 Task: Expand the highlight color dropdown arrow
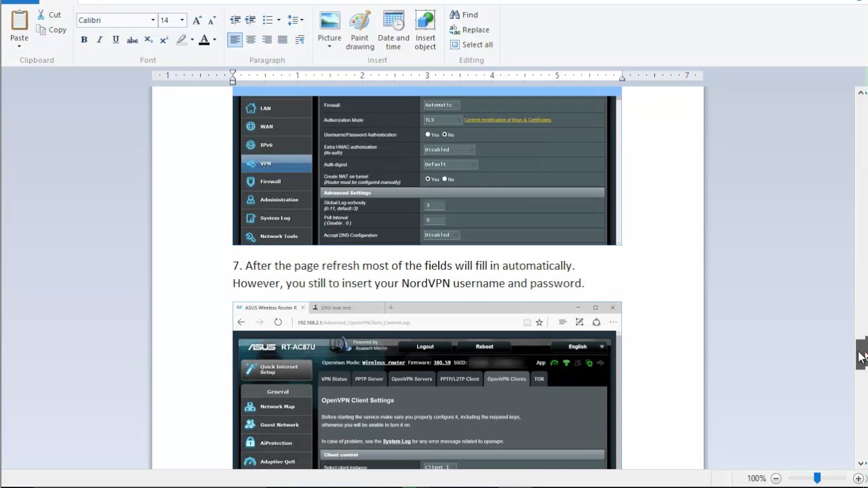[x=192, y=40]
